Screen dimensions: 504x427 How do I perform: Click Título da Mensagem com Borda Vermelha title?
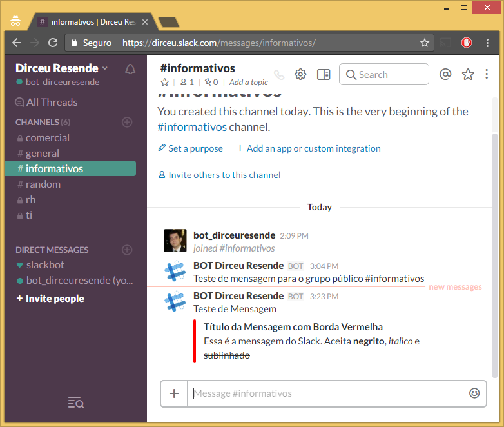tap(293, 327)
